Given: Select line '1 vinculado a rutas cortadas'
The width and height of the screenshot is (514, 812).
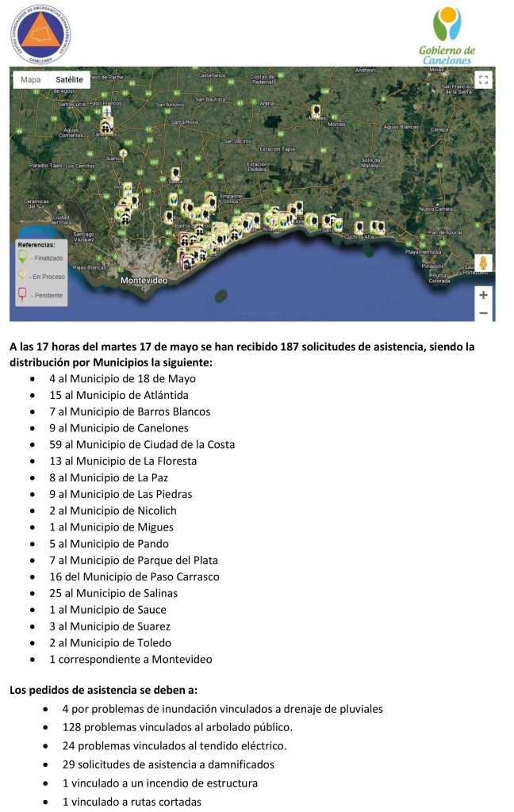Looking at the screenshot, I should (x=132, y=802).
